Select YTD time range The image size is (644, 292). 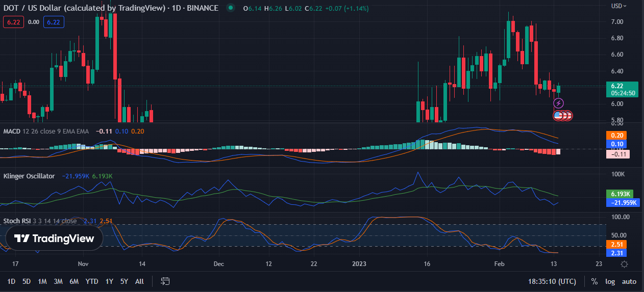[x=92, y=281]
